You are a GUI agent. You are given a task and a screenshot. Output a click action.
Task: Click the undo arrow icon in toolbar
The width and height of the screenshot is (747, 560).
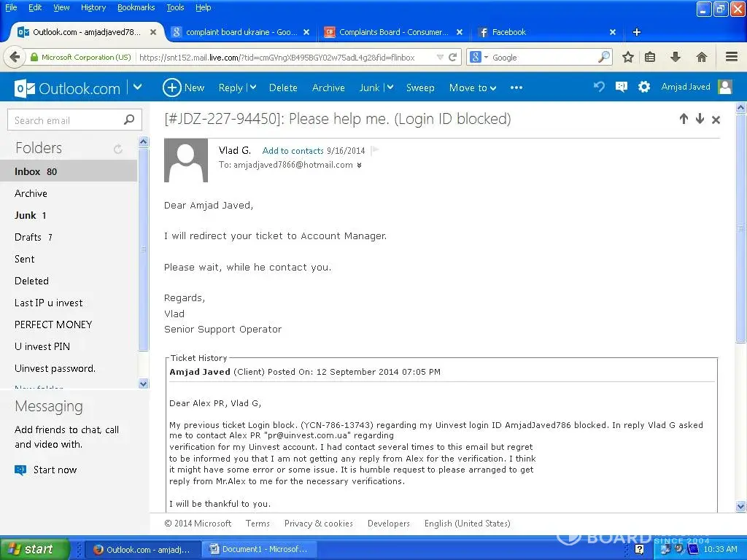[599, 87]
